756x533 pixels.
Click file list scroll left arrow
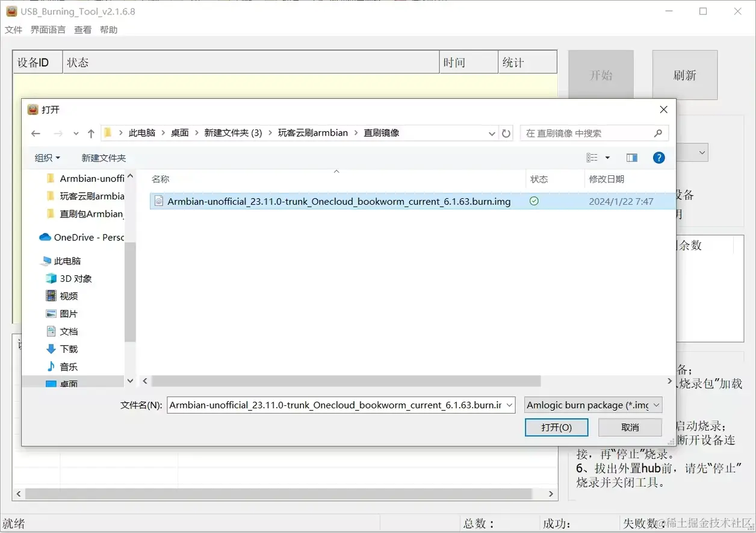click(x=145, y=381)
